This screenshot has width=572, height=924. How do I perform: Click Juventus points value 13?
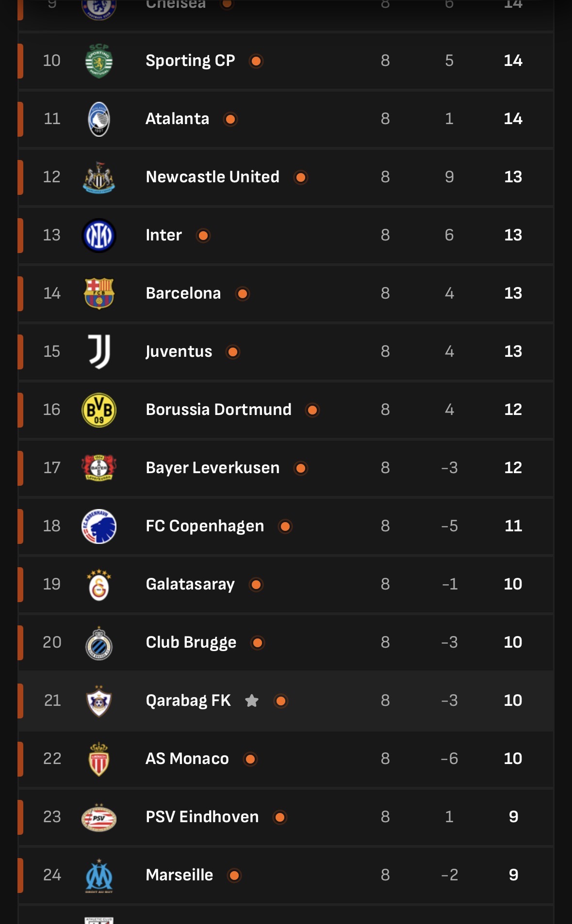(x=513, y=351)
